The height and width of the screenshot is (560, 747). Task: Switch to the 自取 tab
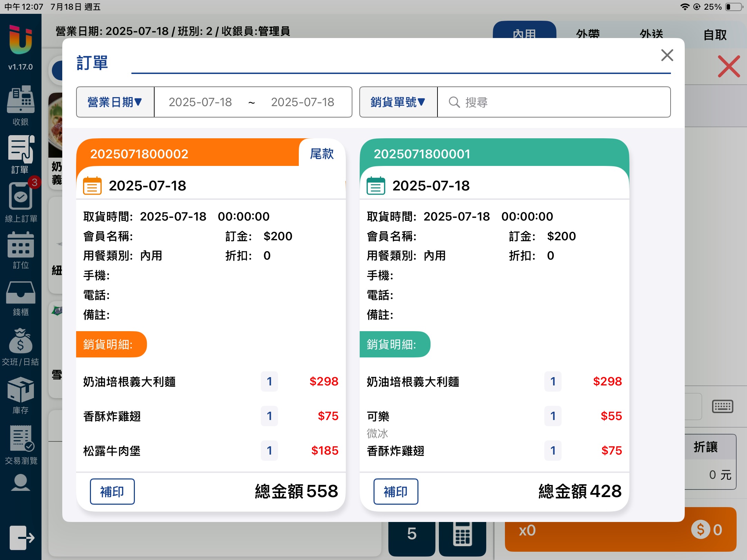[715, 35]
